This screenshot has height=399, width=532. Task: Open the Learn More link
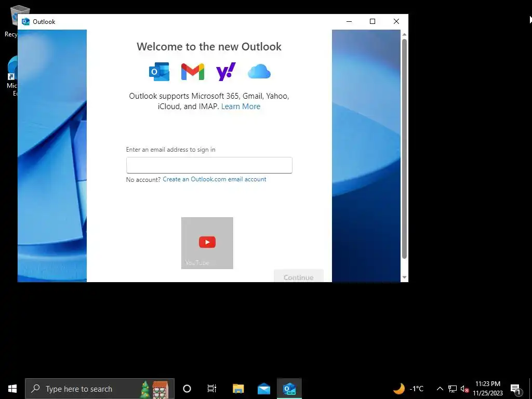click(x=241, y=106)
